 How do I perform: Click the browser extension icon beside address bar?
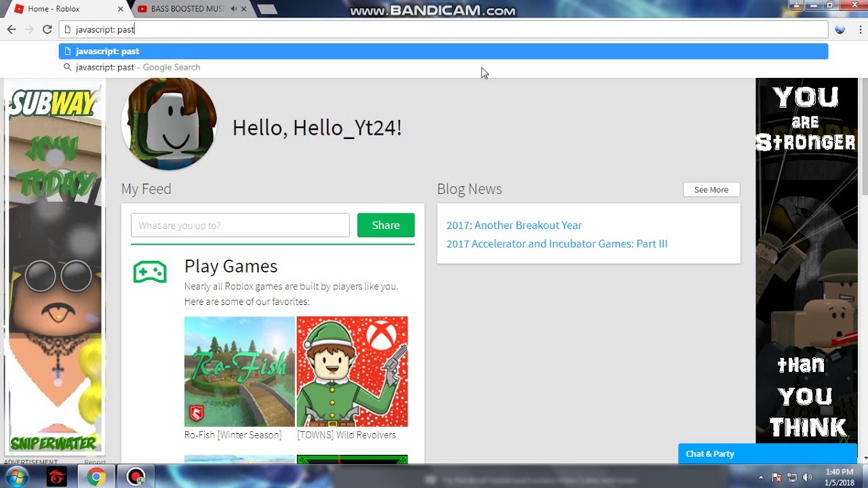840,29
